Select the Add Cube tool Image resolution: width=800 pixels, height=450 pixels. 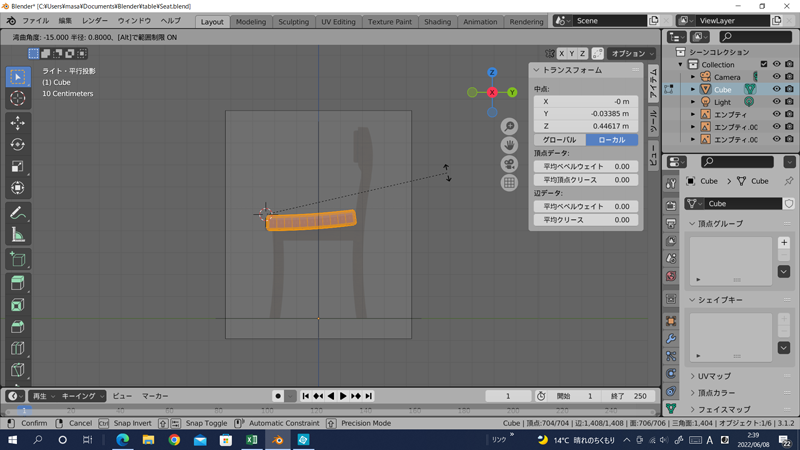click(18, 259)
